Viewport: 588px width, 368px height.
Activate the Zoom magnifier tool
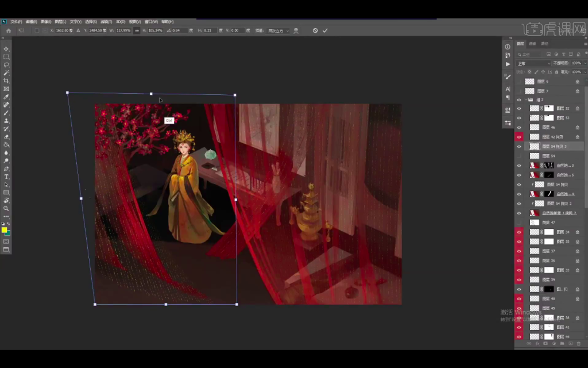click(x=6, y=208)
